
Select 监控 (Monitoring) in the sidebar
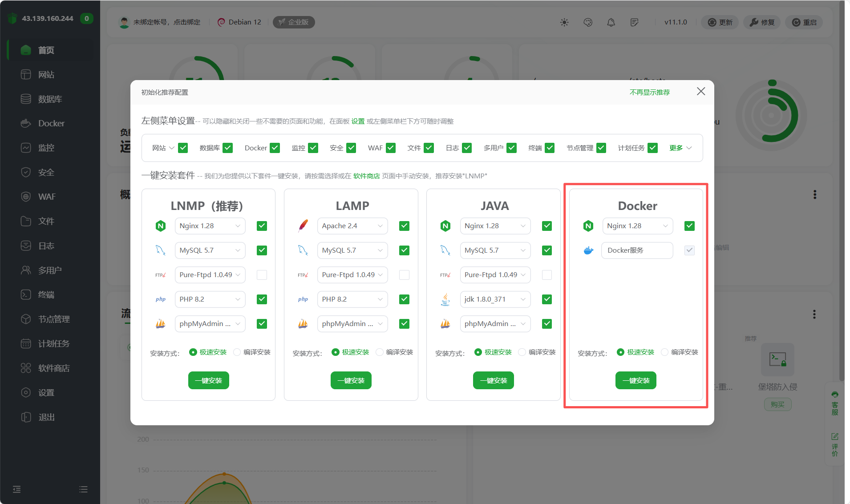(47, 148)
